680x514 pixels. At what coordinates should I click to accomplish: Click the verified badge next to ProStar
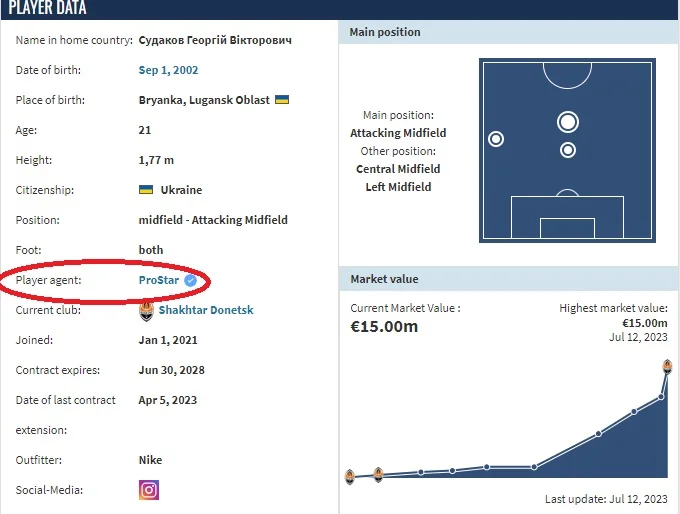[190, 280]
